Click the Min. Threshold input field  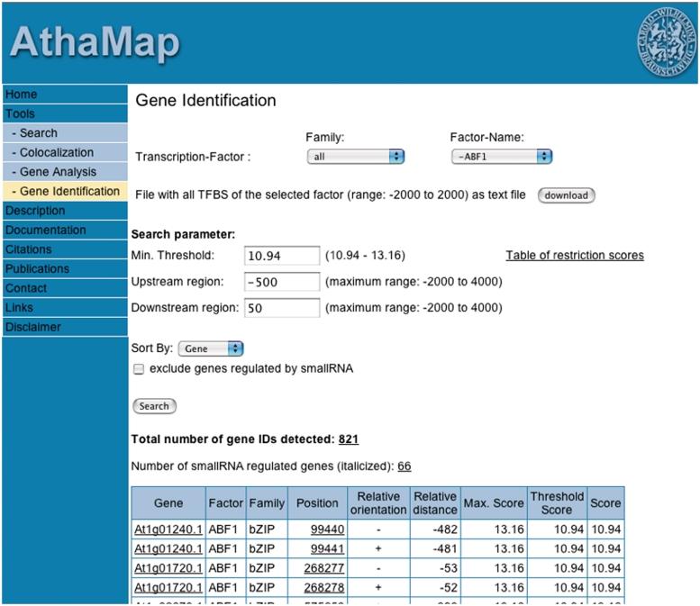(x=282, y=257)
